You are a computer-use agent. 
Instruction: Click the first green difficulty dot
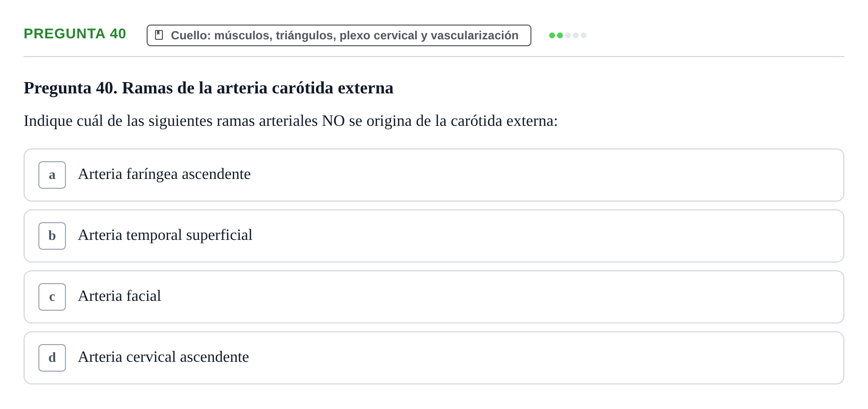point(552,35)
